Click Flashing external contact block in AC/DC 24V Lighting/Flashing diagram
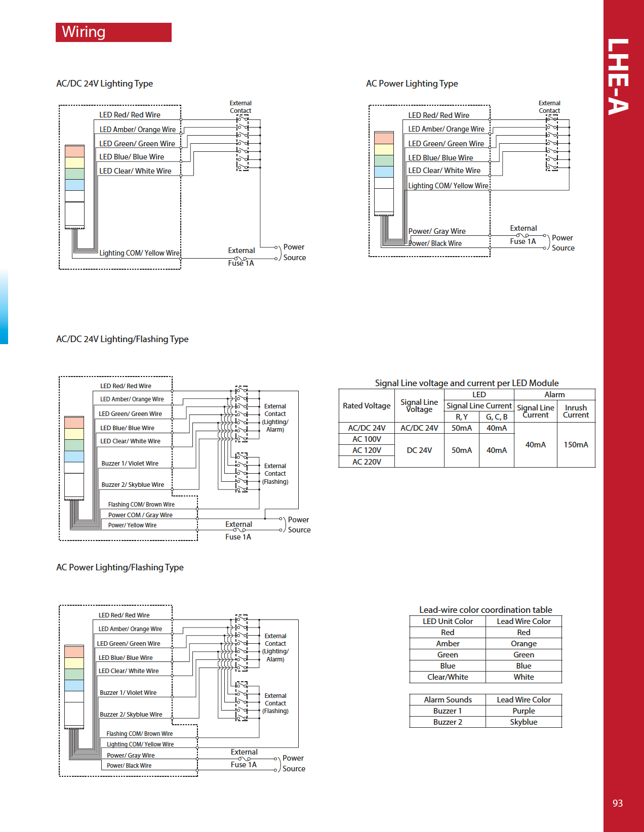Viewport: 644px width, 832px height. tap(241, 473)
